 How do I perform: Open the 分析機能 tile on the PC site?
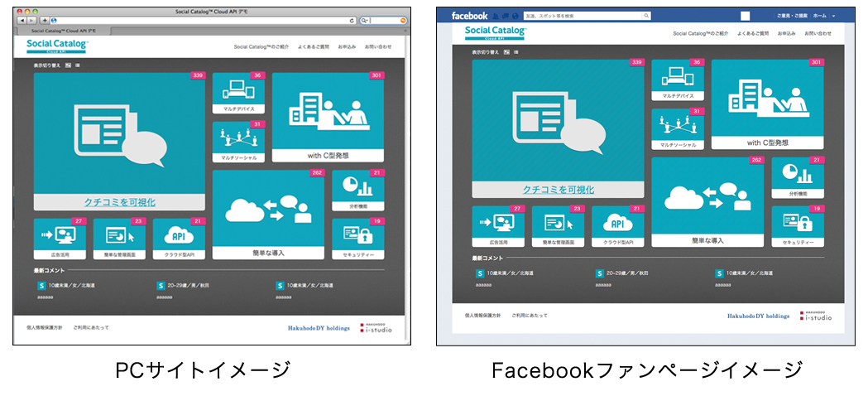[x=357, y=191]
